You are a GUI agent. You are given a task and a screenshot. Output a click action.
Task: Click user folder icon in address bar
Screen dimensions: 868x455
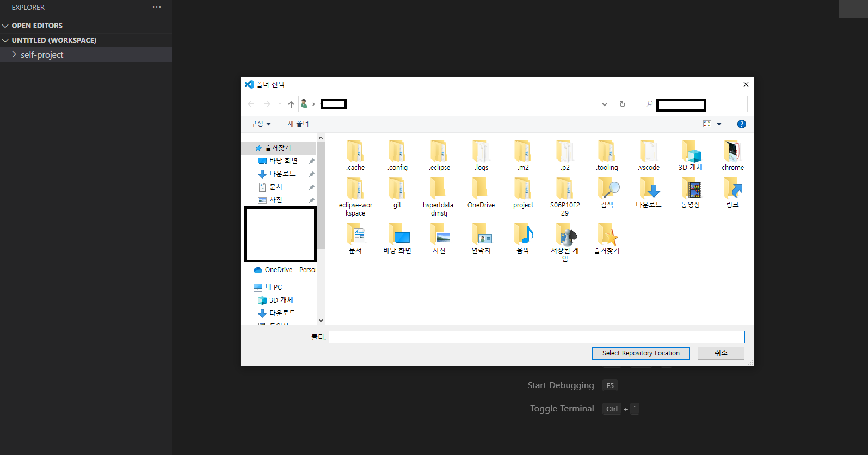click(x=304, y=104)
